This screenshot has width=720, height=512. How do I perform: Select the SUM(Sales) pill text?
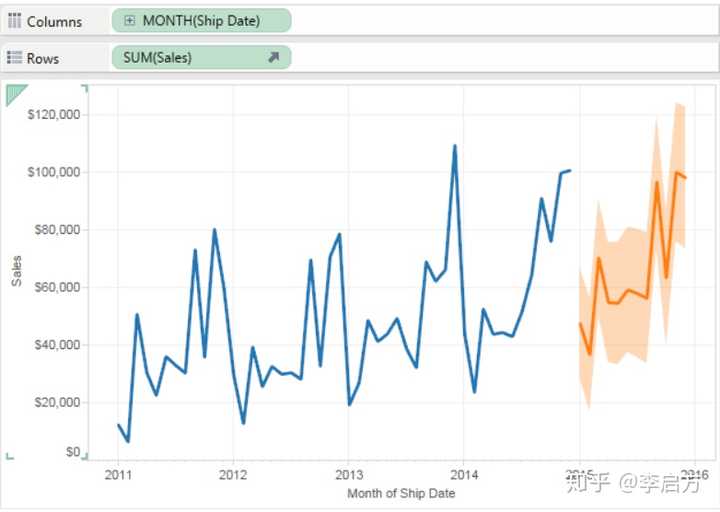pos(158,58)
